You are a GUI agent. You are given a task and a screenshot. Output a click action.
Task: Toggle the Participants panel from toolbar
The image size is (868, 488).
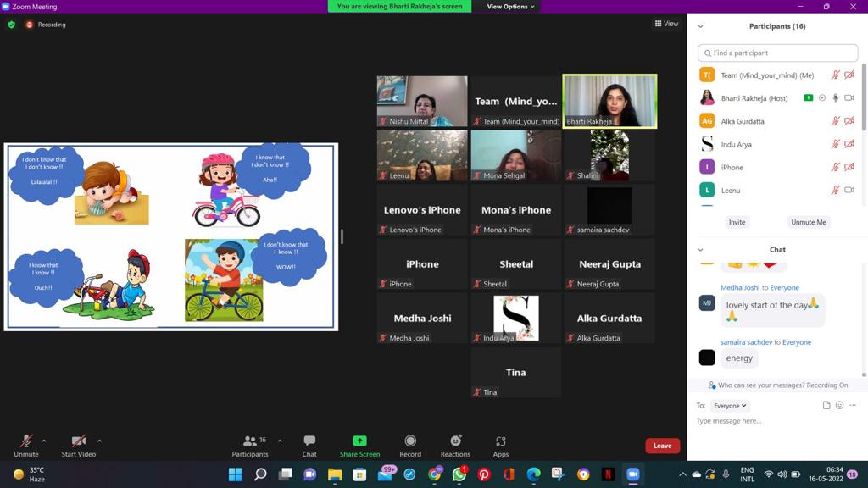click(250, 445)
